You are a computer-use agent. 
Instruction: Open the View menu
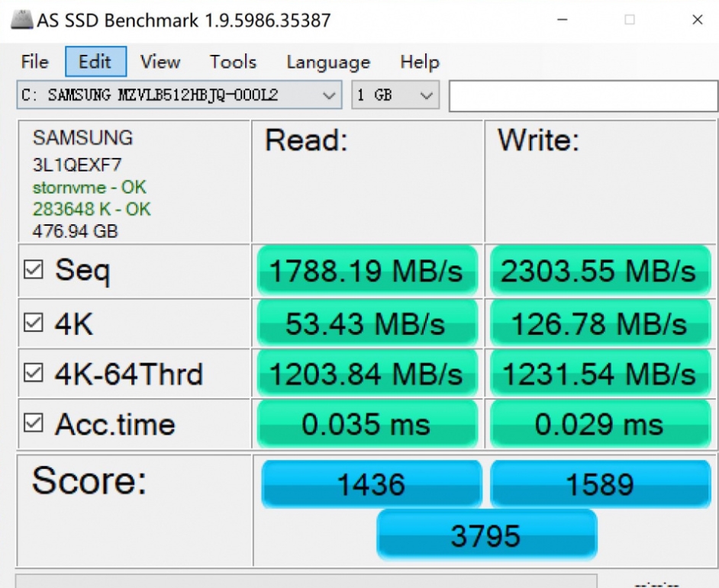click(x=160, y=62)
